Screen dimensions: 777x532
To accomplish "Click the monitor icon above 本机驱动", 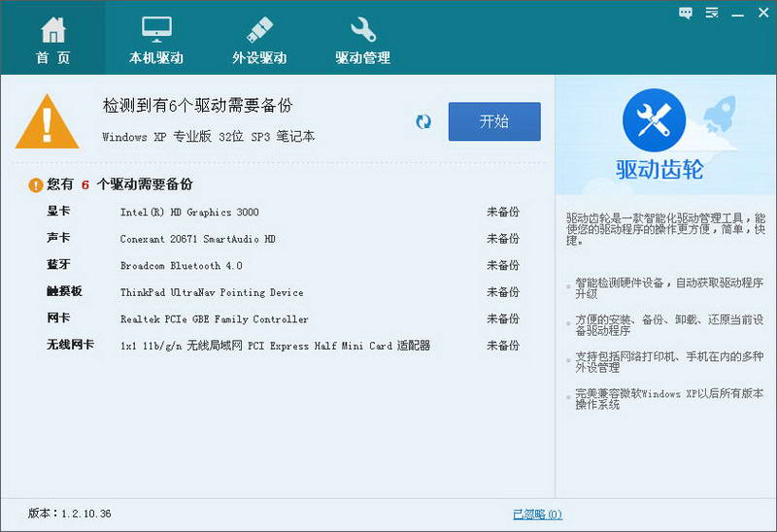I will [x=156, y=29].
